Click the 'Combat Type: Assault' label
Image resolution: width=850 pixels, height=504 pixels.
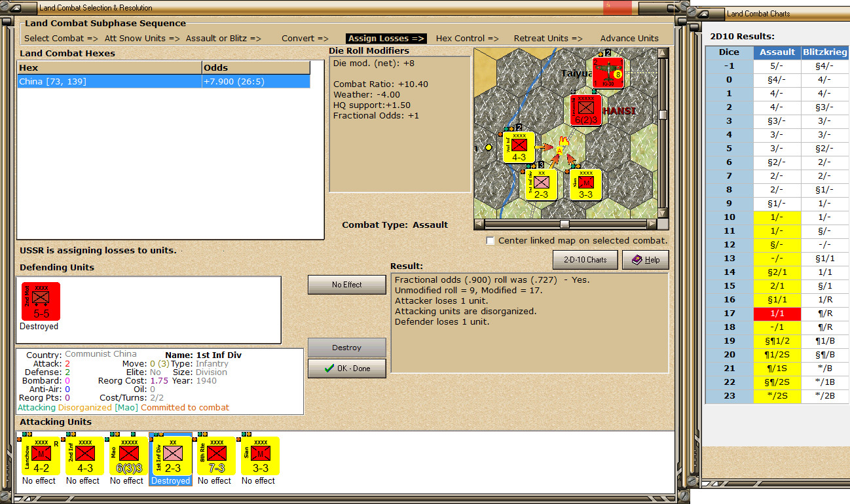(395, 225)
